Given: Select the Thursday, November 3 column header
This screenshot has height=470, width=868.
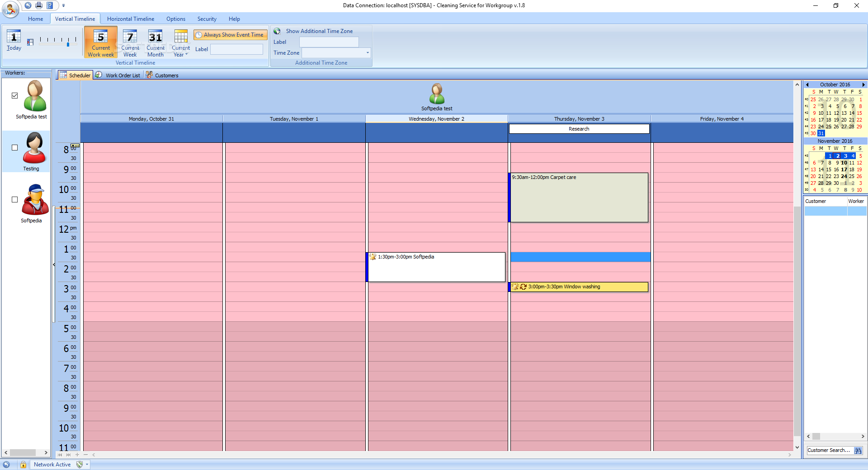Looking at the screenshot, I should pos(580,119).
